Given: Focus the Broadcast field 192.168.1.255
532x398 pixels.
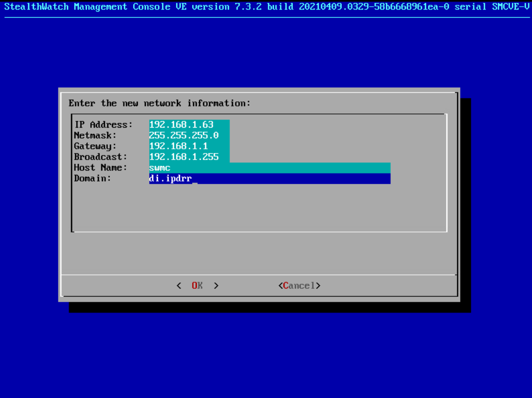Looking at the screenshot, I should [x=189, y=157].
